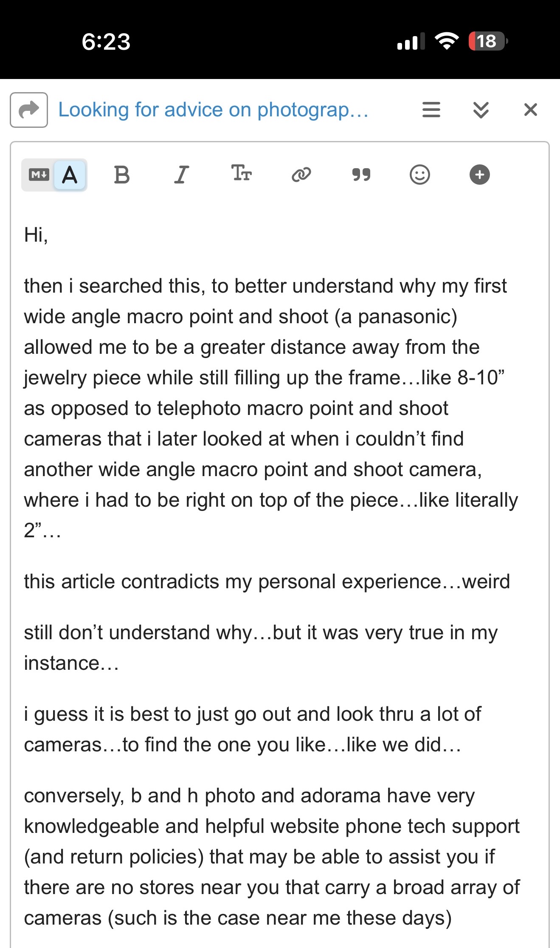Place cursor on the "Hi," line

(36, 235)
